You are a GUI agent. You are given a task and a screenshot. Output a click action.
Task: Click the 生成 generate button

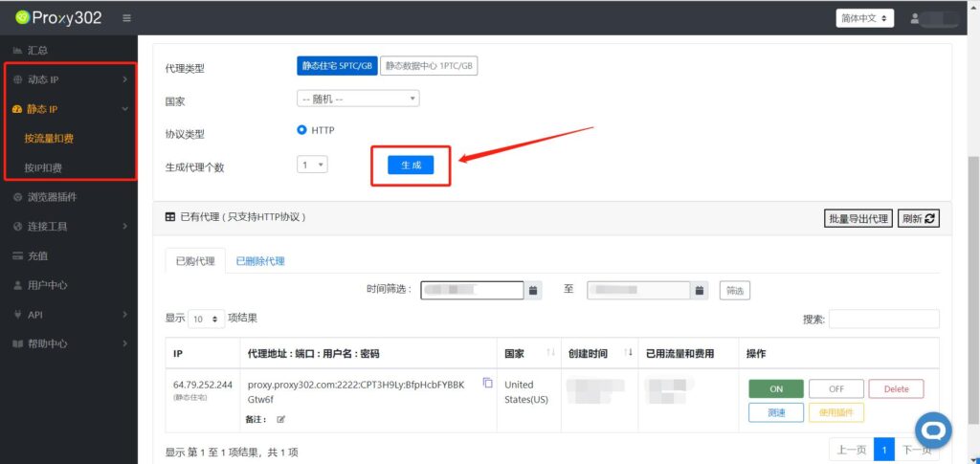point(411,165)
